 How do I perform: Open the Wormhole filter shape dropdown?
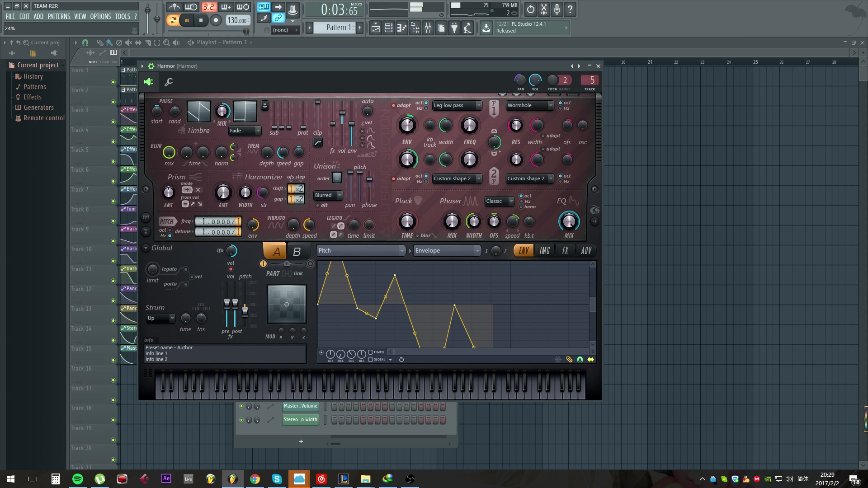pyautogui.click(x=529, y=105)
